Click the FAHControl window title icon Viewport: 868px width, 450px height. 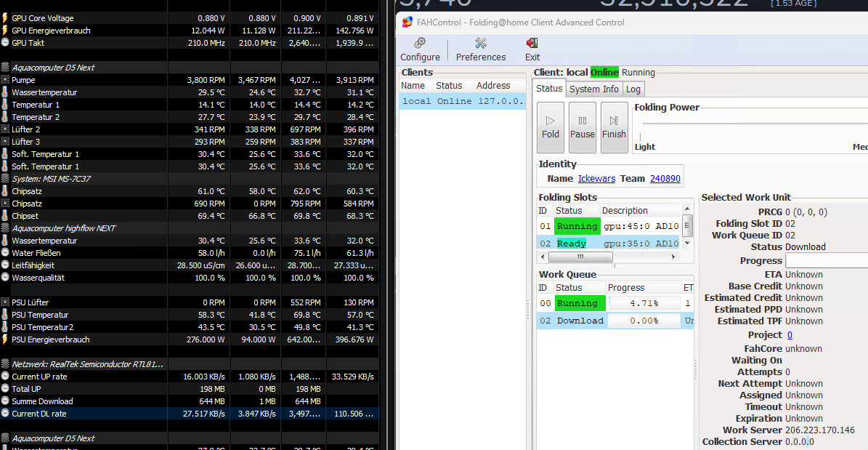[x=407, y=22]
